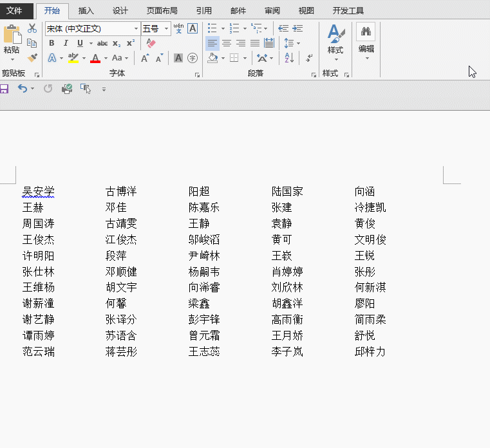Click the Grow Font icon

[145, 58]
